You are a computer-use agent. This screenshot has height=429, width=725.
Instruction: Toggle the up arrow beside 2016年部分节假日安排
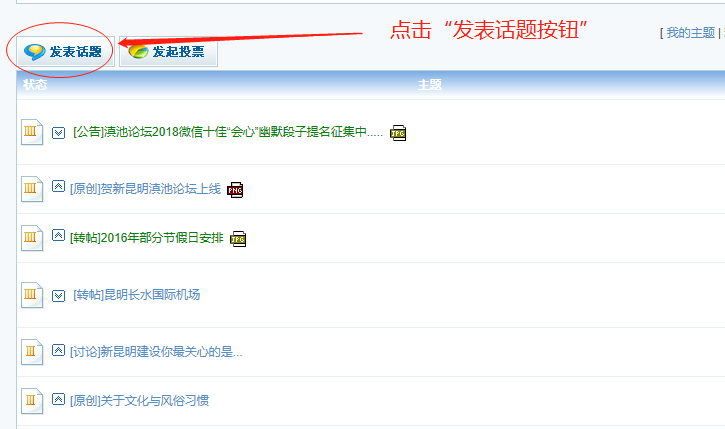click(x=58, y=235)
